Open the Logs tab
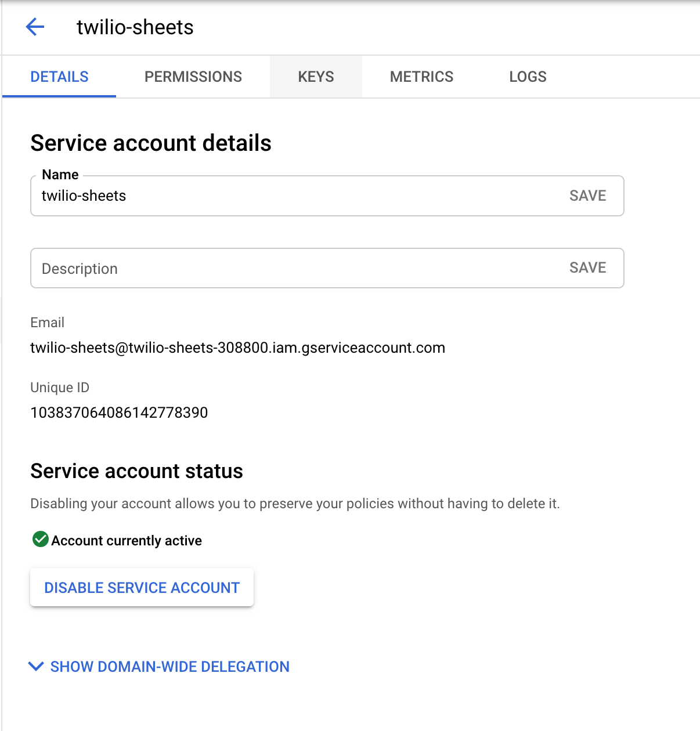This screenshot has width=700, height=731. [528, 77]
